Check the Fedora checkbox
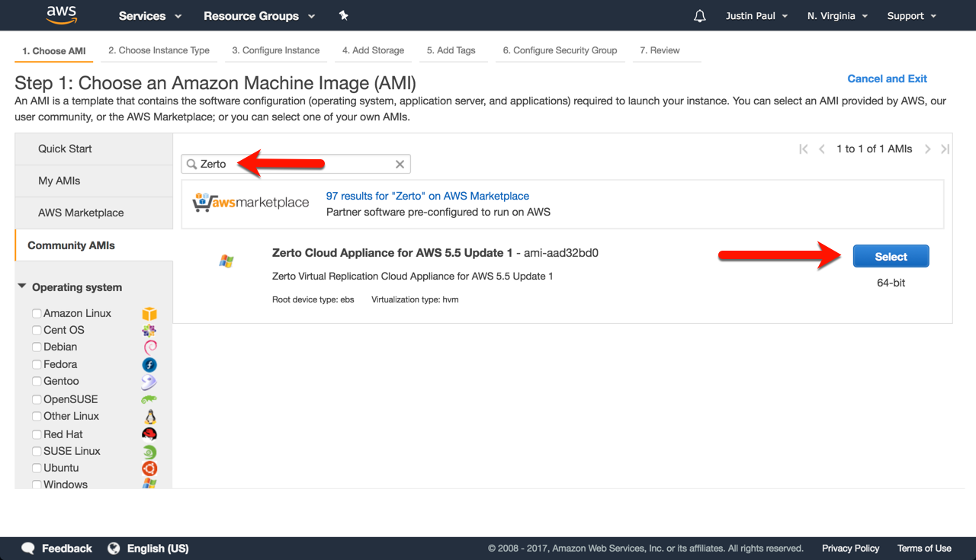Screen dimensions: 976x560 pyautogui.click(x=37, y=364)
